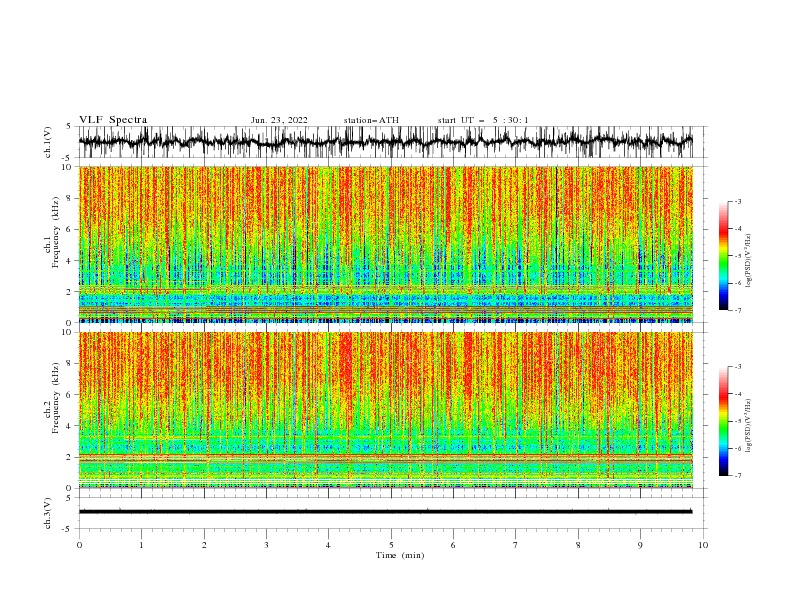Click the ch.2 spectrogram color scale bar
792x612 pixels.
coord(723,421)
